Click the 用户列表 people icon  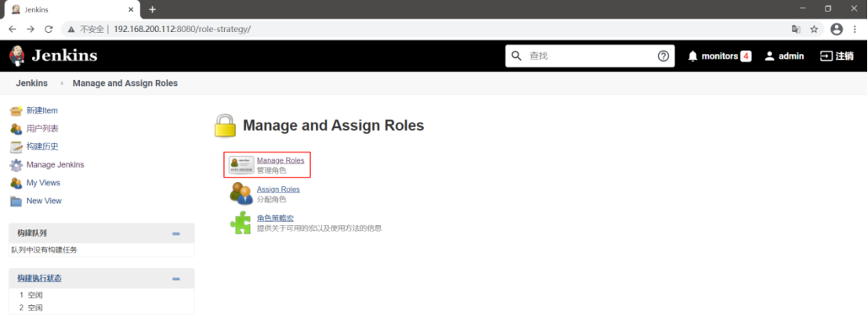coord(16,129)
